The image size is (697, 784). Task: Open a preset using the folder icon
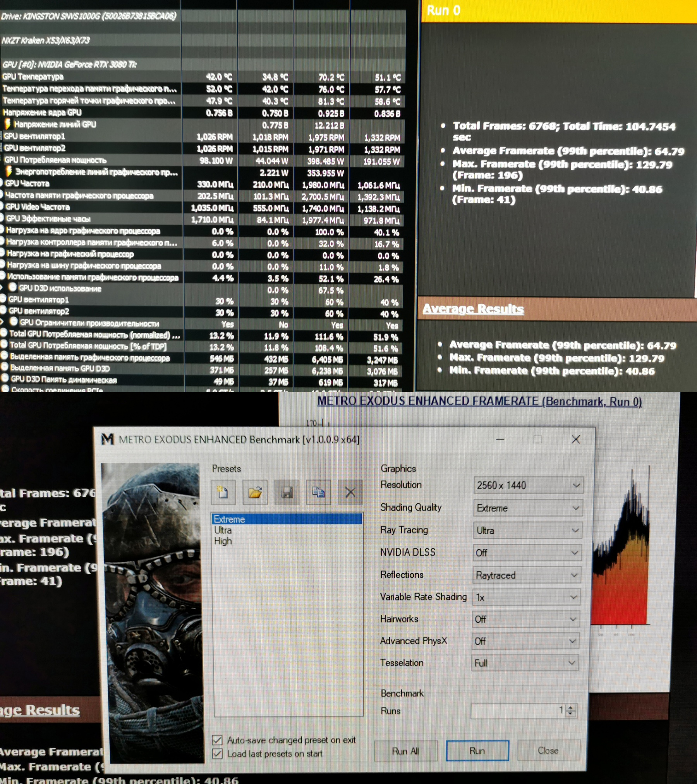(x=255, y=492)
